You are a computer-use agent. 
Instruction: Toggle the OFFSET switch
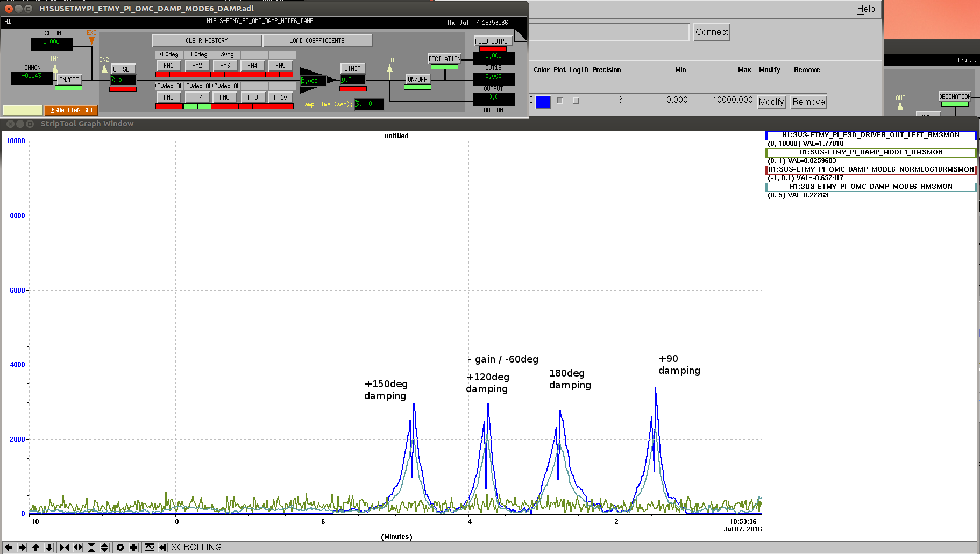point(123,69)
